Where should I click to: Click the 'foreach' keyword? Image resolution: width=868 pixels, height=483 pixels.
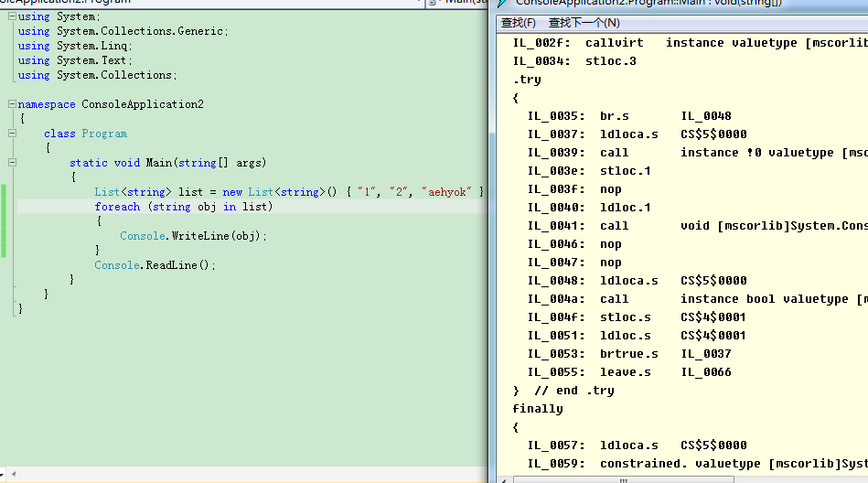coord(117,207)
